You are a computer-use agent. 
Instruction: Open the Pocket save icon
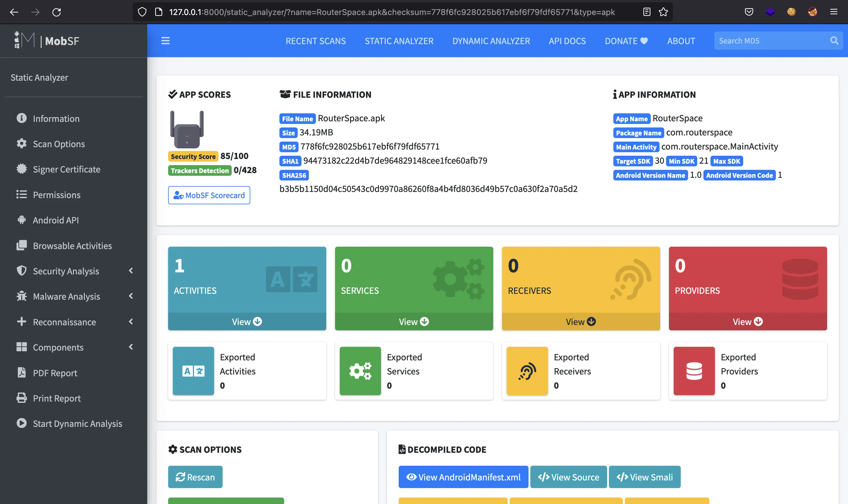click(749, 12)
